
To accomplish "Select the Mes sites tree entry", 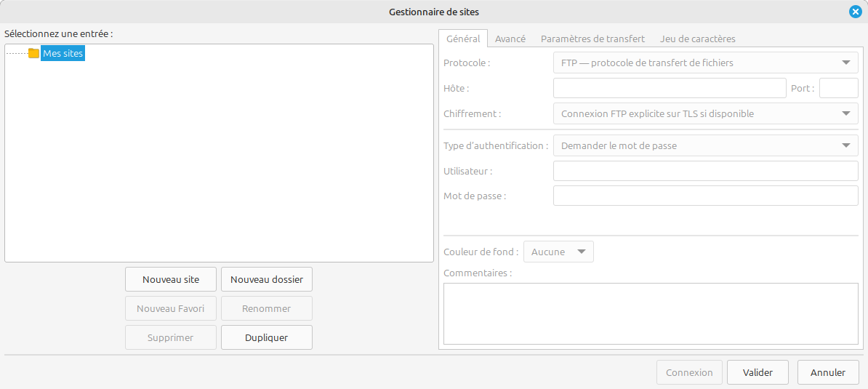I will (x=63, y=54).
